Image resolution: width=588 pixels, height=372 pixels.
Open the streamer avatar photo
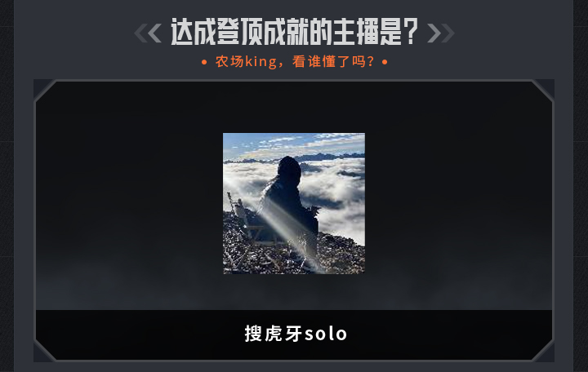(x=294, y=203)
